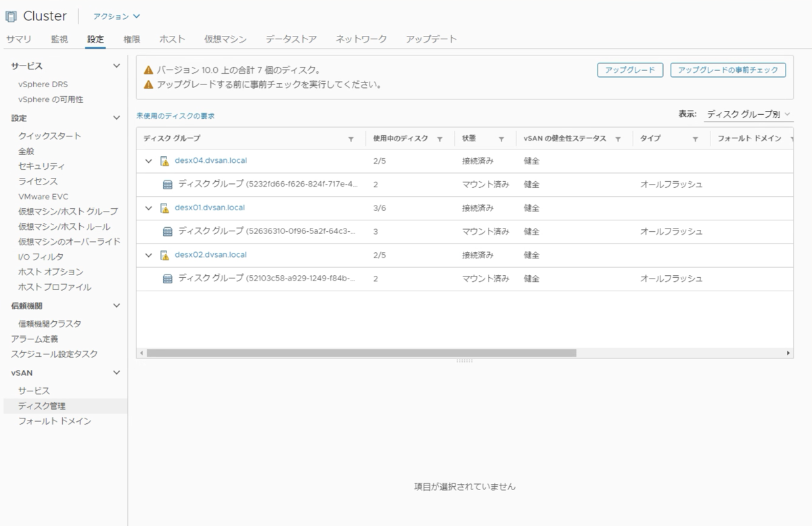This screenshot has height=526, width=812.
Task: Select ホスト プロファイル in sidebar
Action: 55,287
